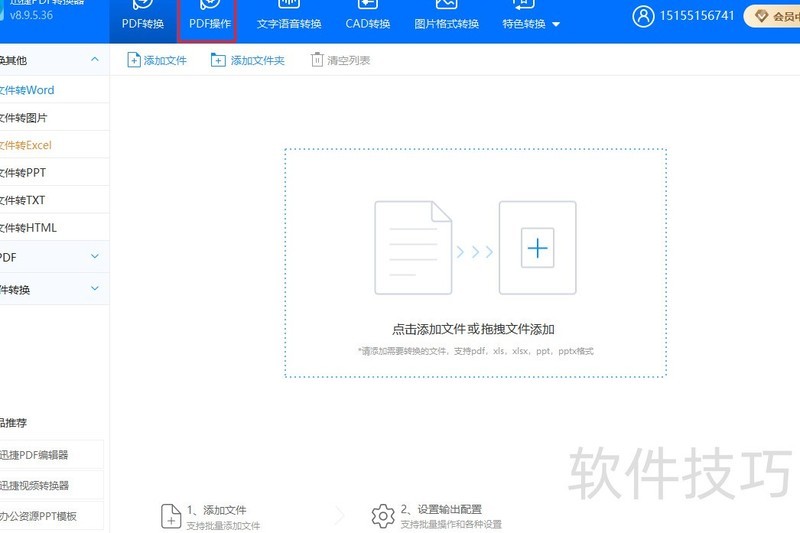Screen dimensions: 800x533
Task: Click the step 1 添加文件 document icon
Action: pos(171,516)
